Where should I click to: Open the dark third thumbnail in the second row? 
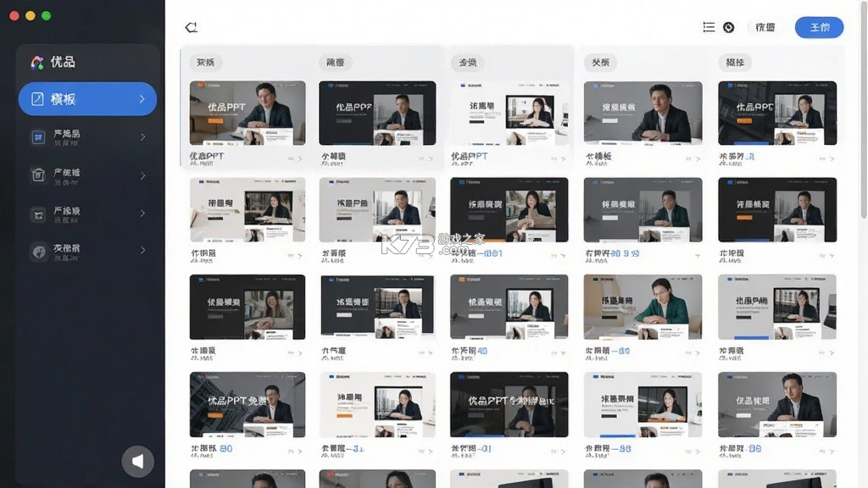(509, 210)
